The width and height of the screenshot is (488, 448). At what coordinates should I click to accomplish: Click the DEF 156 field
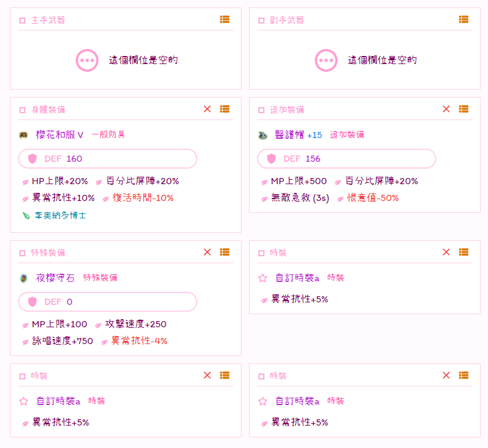[346, 159]
